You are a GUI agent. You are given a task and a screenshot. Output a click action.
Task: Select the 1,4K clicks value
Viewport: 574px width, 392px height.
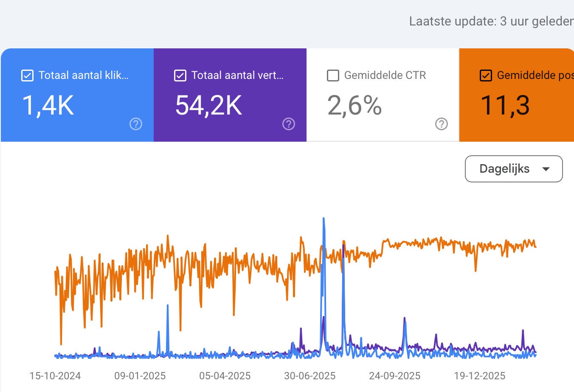48,105
